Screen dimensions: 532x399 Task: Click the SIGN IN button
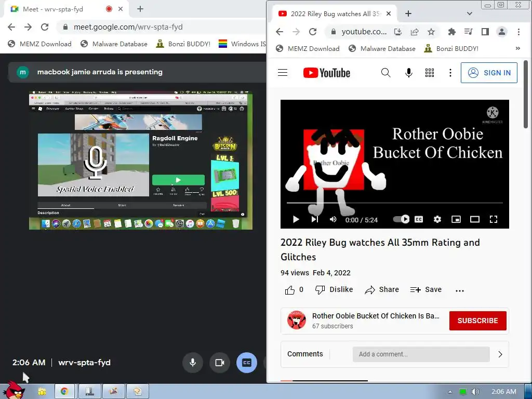coord(489,73)
